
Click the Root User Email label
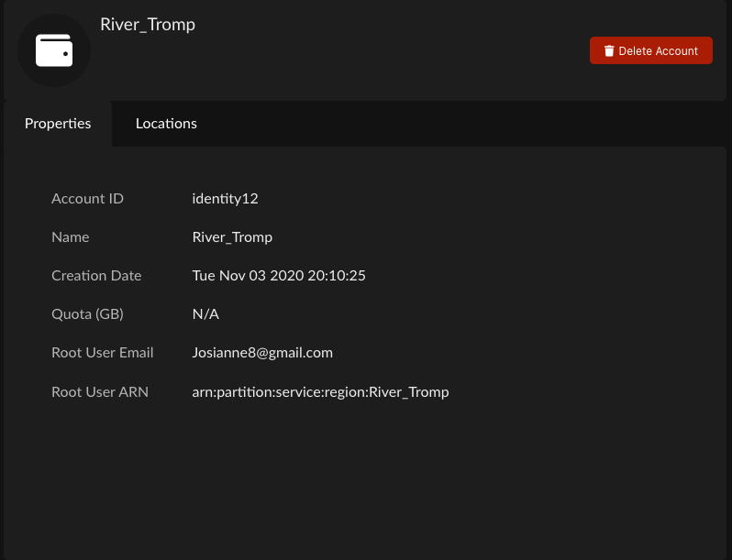pyautogui.click(x=102, y=353)
